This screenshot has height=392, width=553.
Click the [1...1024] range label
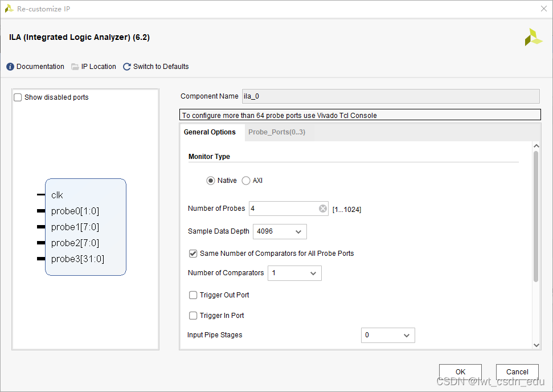tap(347, 210)
